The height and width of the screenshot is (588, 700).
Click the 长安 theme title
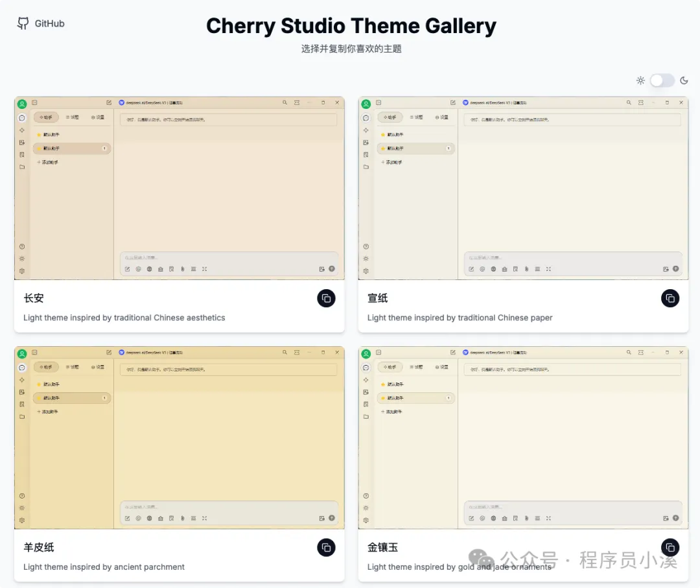(34, 298)
